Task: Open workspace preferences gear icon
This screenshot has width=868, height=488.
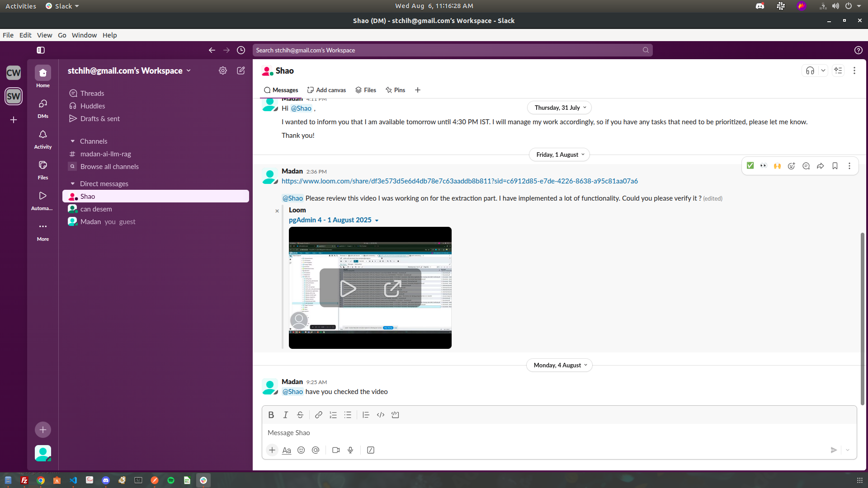Action: click(223, 70)
